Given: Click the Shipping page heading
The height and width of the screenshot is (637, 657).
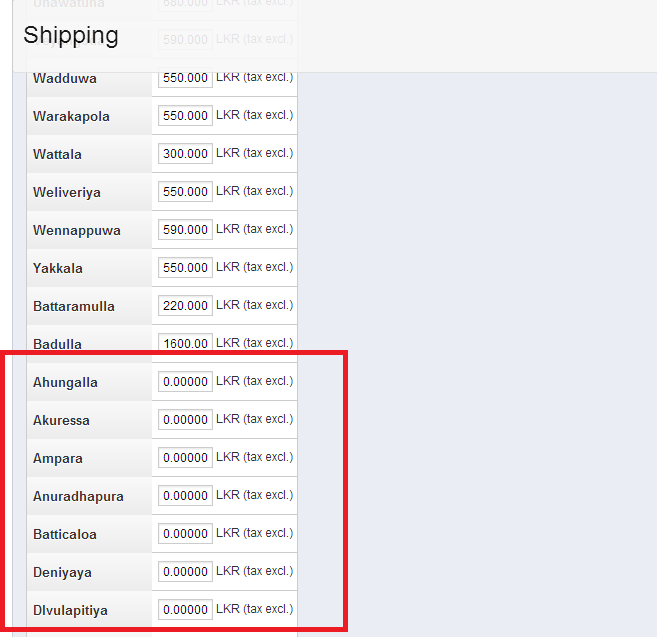Looking at the screenshot, I should [71, 36].
